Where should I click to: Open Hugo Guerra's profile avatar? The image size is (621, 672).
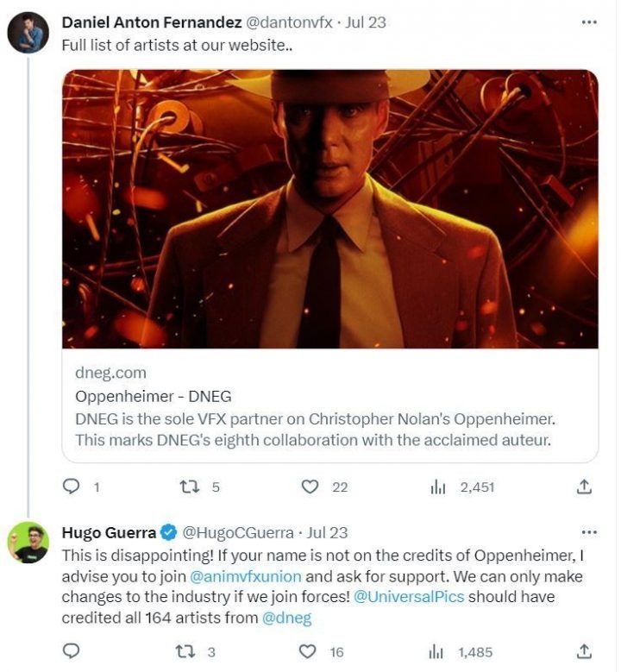click(x=28, y=543)
